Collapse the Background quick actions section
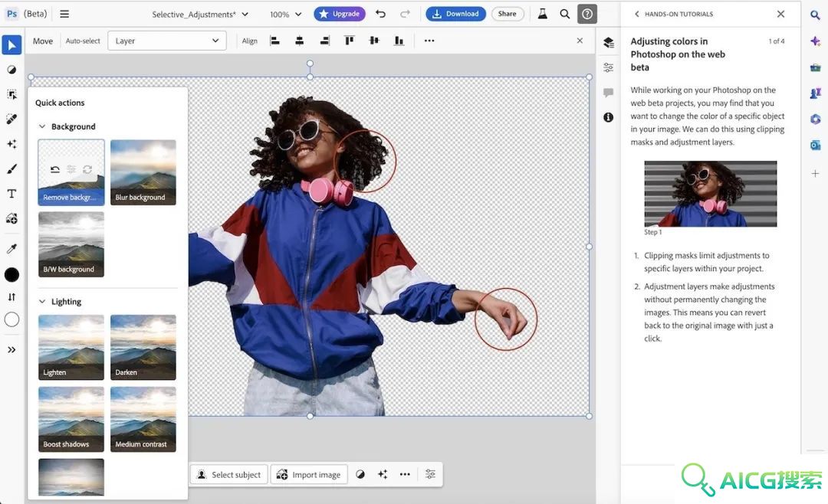The image size is (828, 504). tap(42, 126)
